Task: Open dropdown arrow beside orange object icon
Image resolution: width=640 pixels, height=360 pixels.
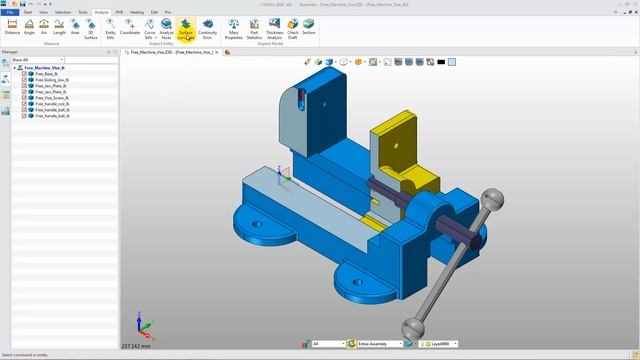Action: click(364, 62)
